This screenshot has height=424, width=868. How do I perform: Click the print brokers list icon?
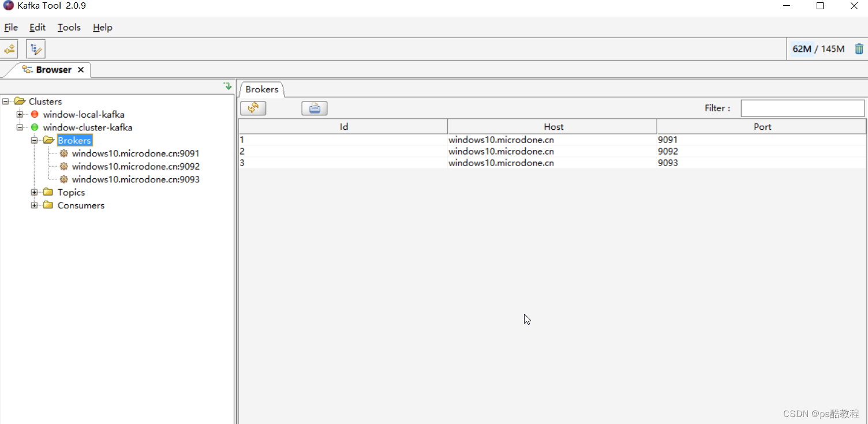[315, 108]
